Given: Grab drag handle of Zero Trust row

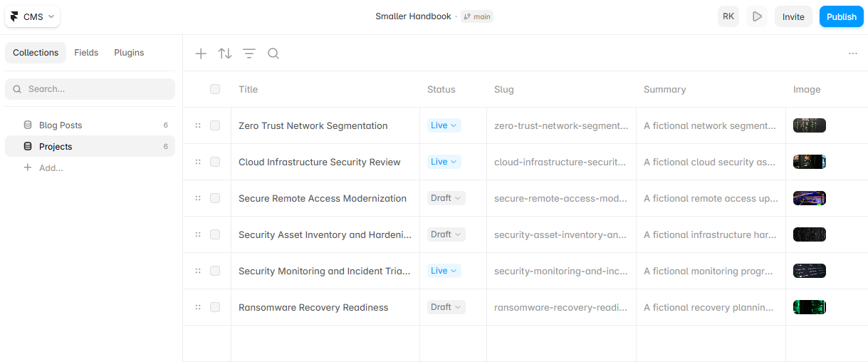Looking at the screenshot, I should pos(198,125).
